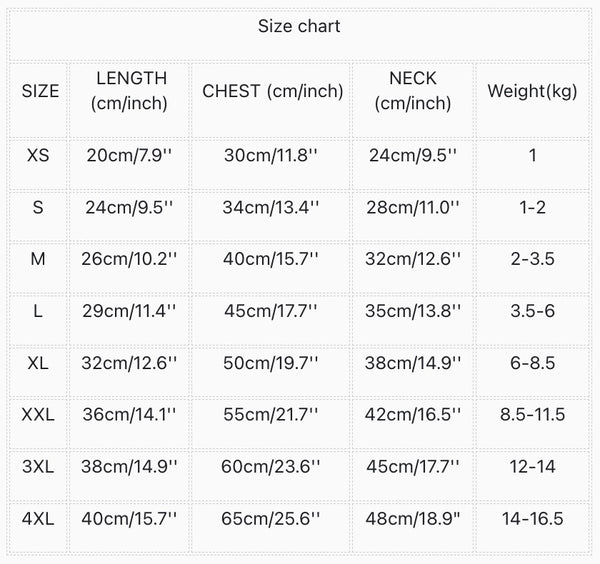Click the Size chart title
Screen dimensions: 600x564
299,27
